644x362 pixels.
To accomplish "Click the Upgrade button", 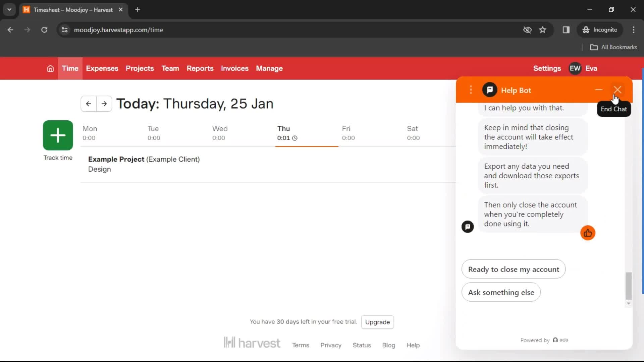I will [377, 322].
